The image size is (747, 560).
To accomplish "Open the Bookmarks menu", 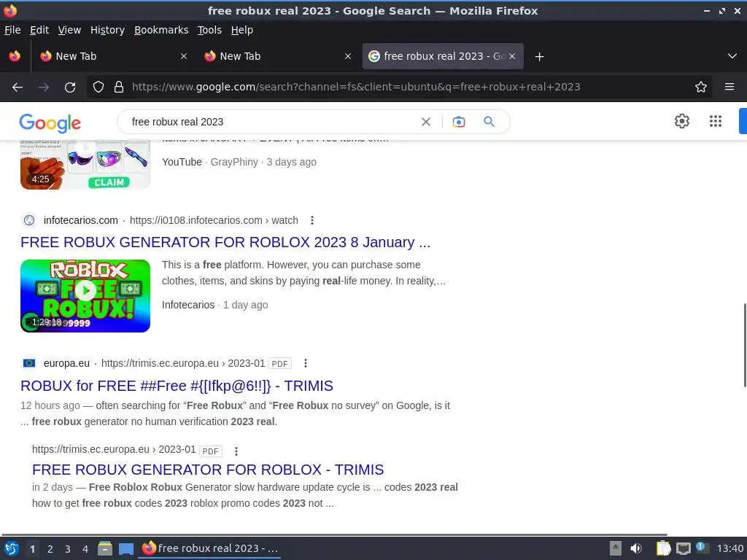I will (161, 30).
